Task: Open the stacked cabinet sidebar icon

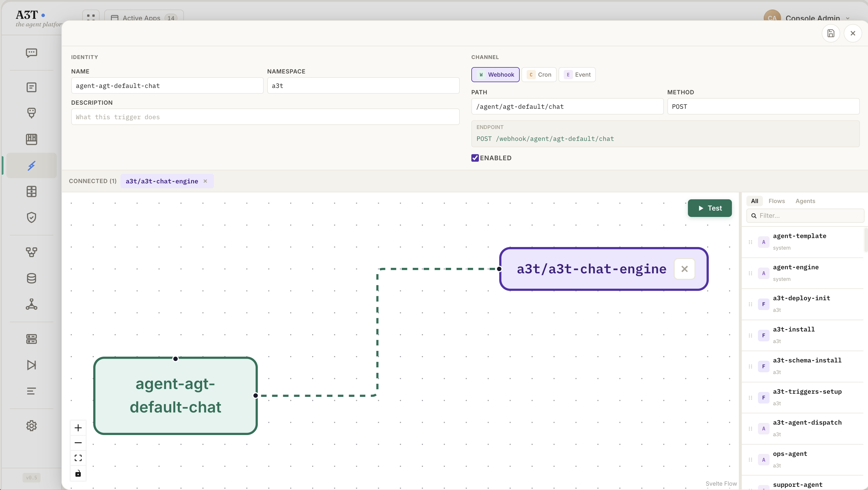Action: pos(31,191)
